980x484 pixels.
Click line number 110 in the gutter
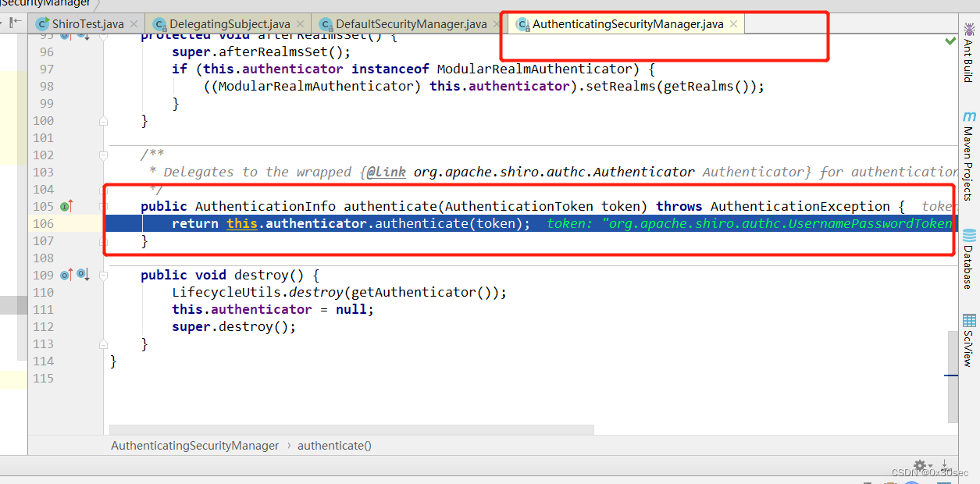point(45,292)
